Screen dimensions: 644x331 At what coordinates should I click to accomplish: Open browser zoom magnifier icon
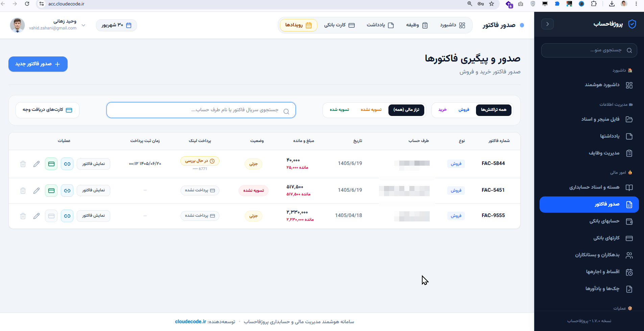(470, 4)
